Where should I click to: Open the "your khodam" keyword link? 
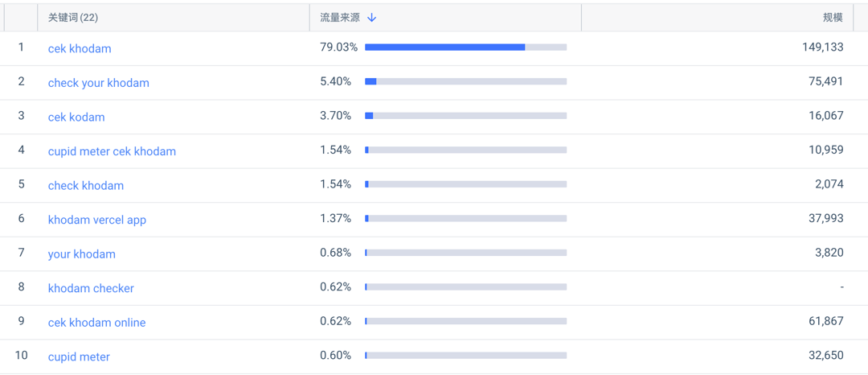(81, 254)
